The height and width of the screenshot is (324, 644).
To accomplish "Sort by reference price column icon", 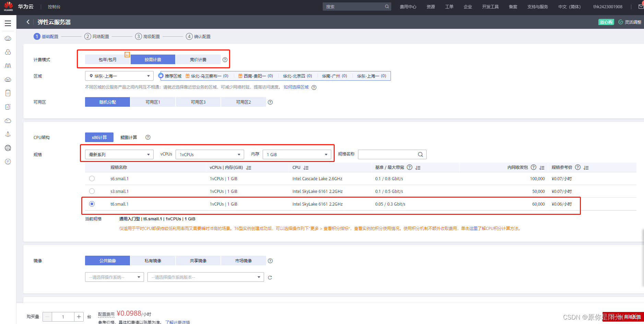I will pos(586,168).
